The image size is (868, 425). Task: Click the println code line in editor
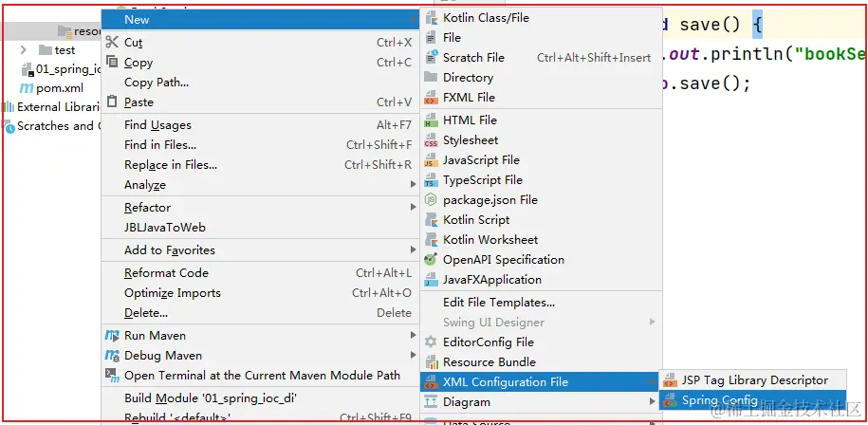click(x=766, y=54)
